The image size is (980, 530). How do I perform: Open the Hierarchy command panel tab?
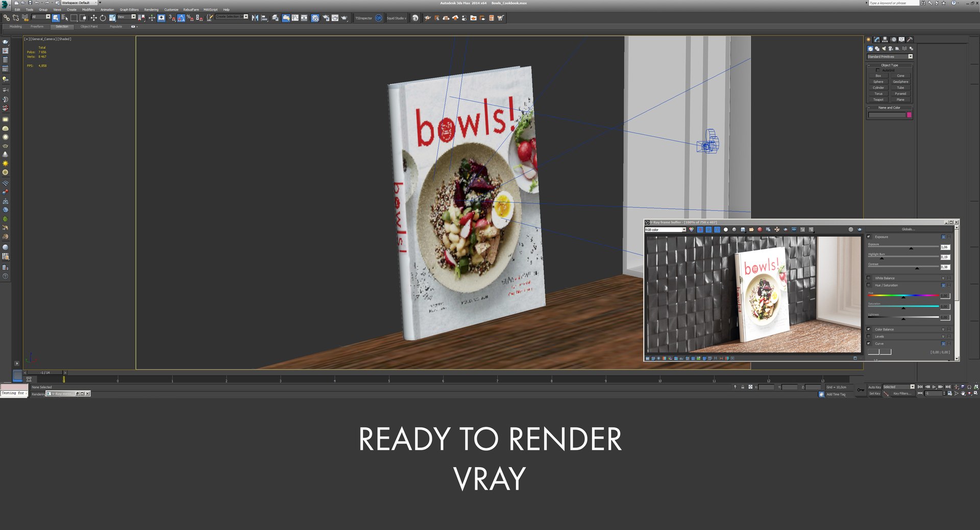tap(885, 39)
